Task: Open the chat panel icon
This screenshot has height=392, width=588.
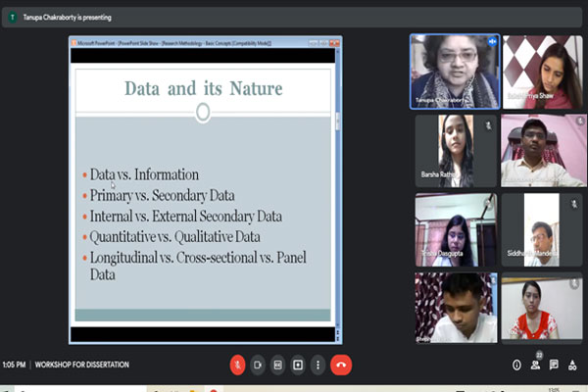Action: tap(554, 365)
